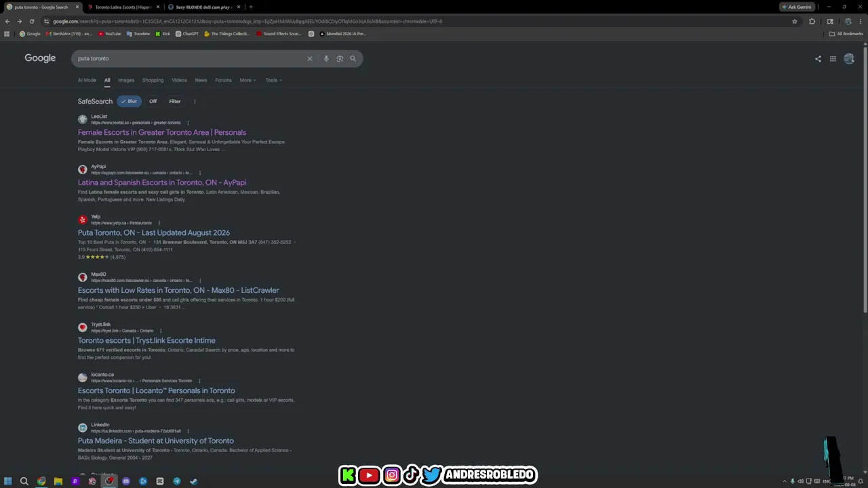This screenshot has width=868, height=488.
Task: Open the SafeSearch more options menu
Action: pos(195,102)
